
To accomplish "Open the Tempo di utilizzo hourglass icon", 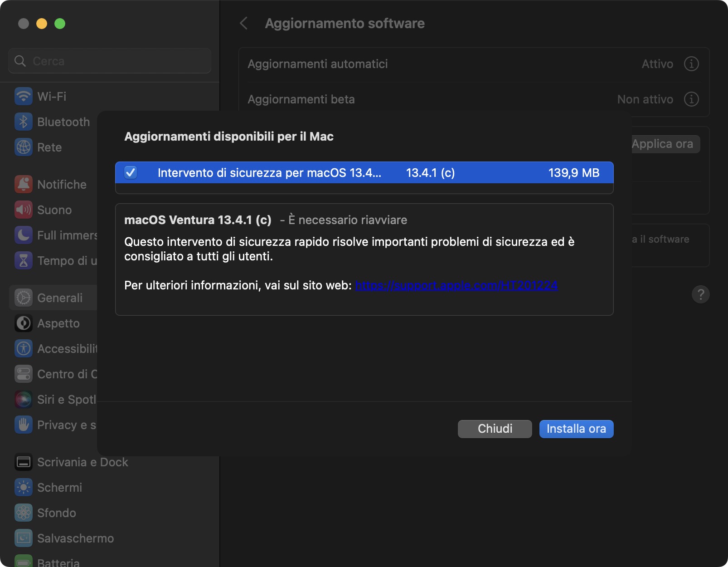I will coord(24,260).
